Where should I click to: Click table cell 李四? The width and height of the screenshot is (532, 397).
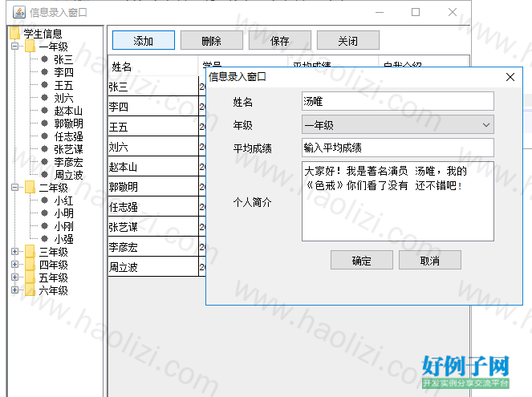point(153,106)
